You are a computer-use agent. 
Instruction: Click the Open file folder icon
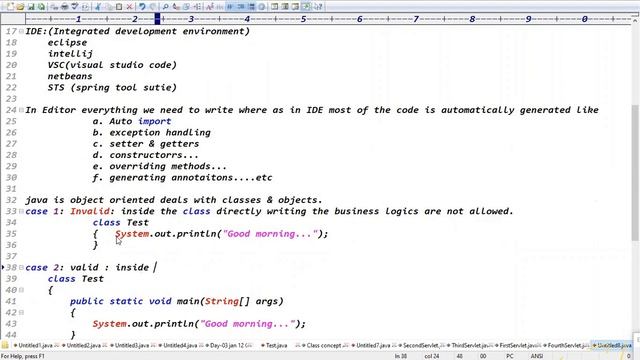20,7
